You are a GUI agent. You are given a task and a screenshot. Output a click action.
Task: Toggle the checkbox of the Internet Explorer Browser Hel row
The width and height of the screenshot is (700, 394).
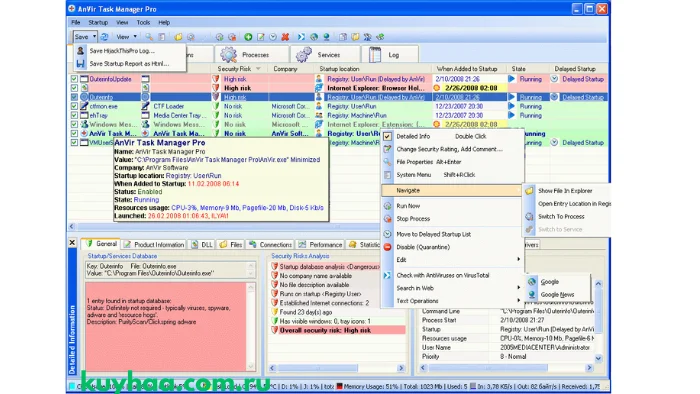pos(74,88)
